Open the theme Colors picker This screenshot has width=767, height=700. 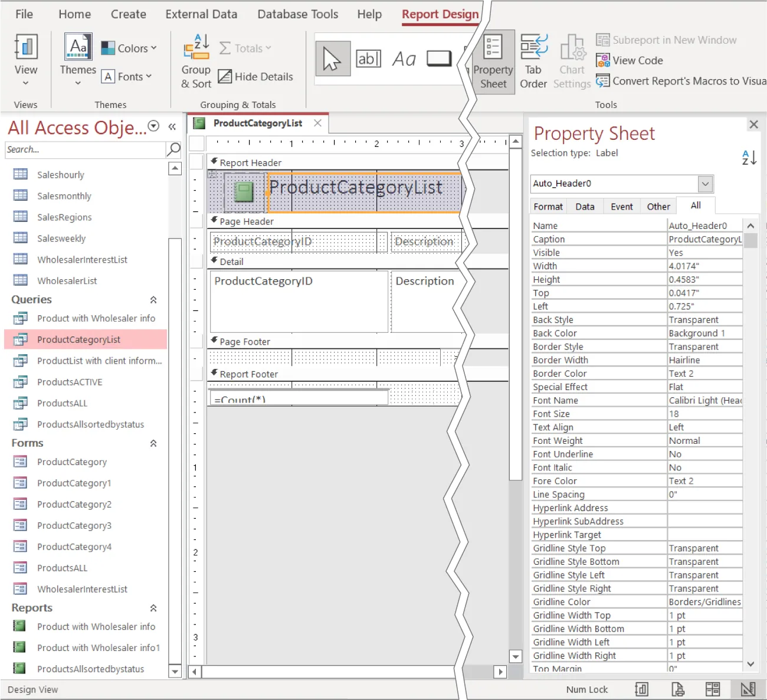click(x=129, y=48)
